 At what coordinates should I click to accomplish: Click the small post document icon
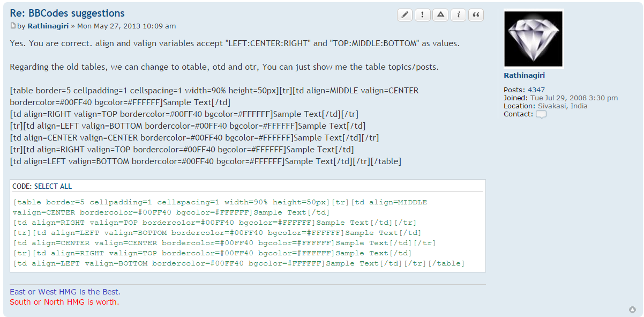(x=13, y=26)
